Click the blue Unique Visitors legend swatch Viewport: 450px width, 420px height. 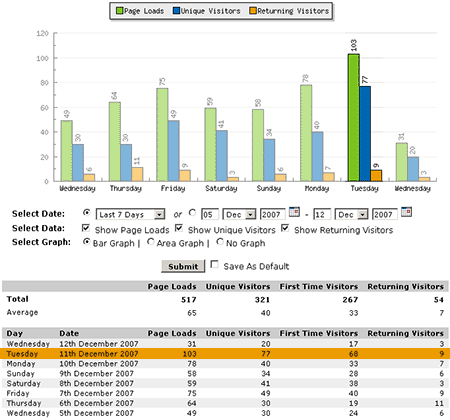[176, 11]
